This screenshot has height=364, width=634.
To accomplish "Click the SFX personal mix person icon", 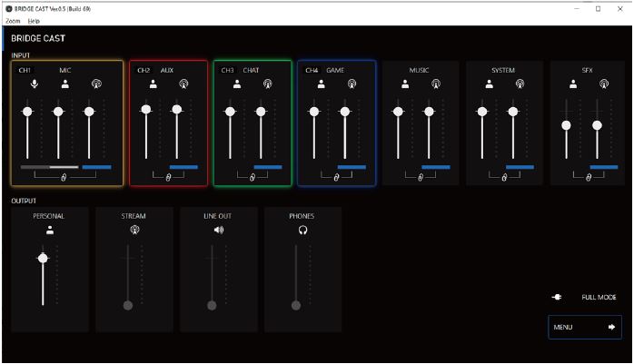I will tap(573, 84).
